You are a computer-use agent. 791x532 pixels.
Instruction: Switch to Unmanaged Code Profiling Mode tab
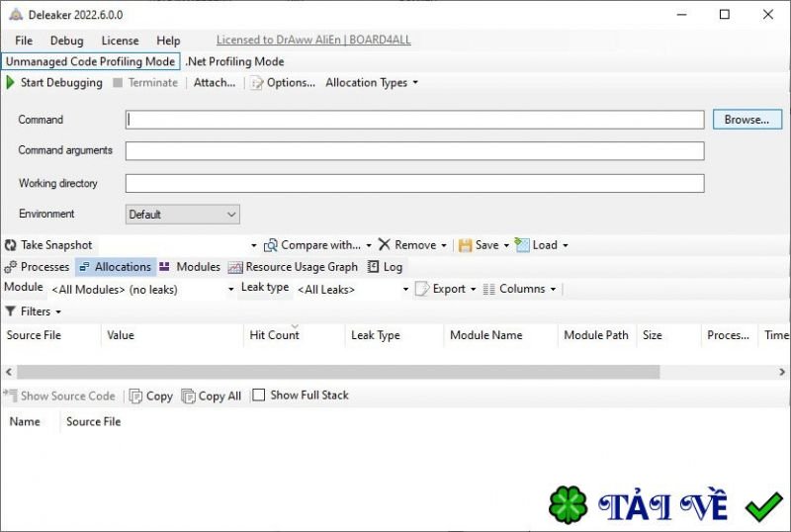click(x=90, y=61)
